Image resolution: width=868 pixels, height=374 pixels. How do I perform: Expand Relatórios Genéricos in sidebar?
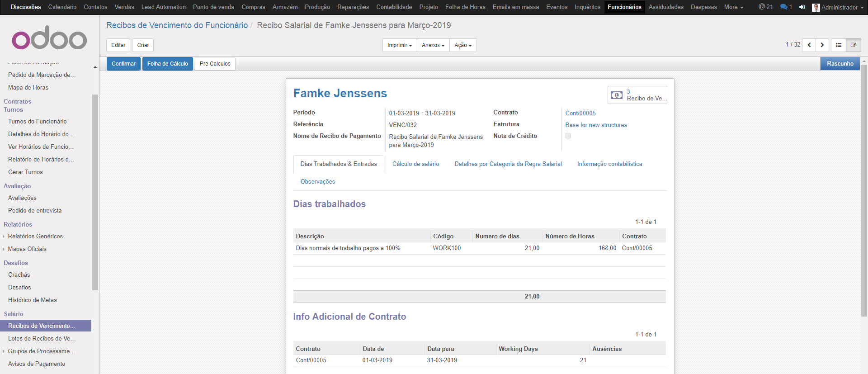[35, 236]
